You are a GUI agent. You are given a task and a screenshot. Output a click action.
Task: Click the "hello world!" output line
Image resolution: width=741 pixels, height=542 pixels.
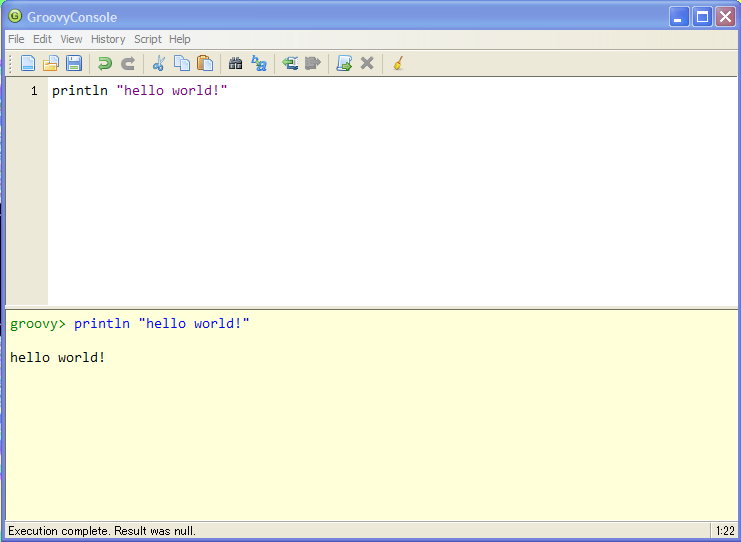(x=57, y=357)
